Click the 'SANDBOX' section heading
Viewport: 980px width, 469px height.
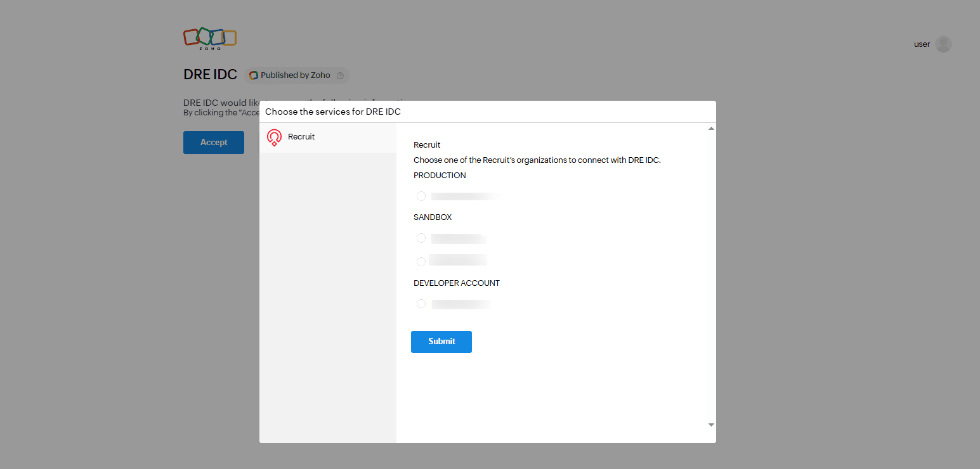(433, 217)
